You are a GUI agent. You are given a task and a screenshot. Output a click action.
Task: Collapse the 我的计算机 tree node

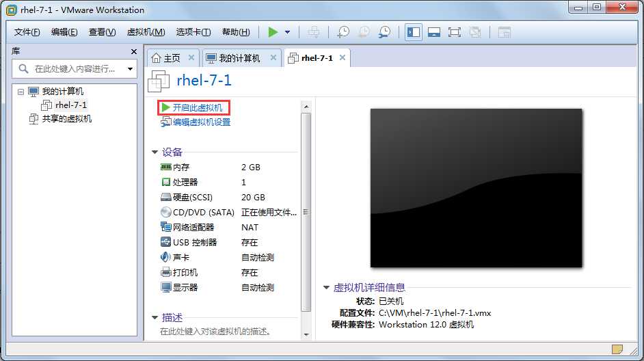(x=21, y=92)
